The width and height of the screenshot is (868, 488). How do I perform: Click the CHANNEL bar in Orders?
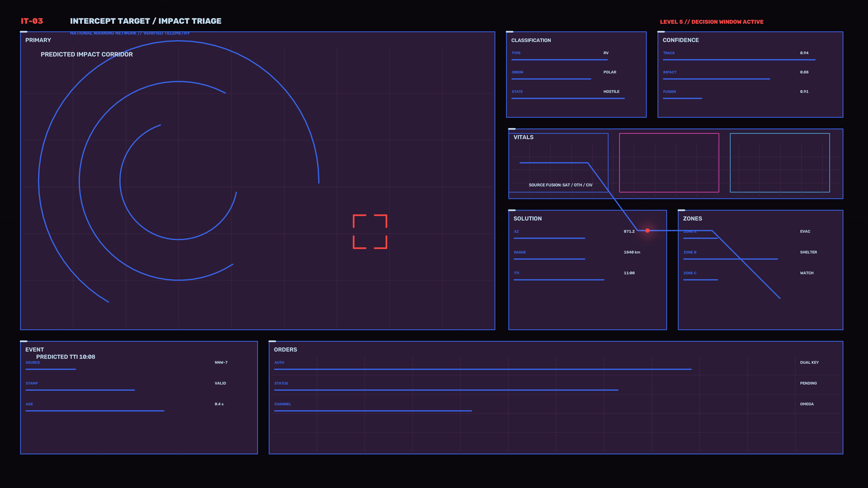click(x=373, y=411)
